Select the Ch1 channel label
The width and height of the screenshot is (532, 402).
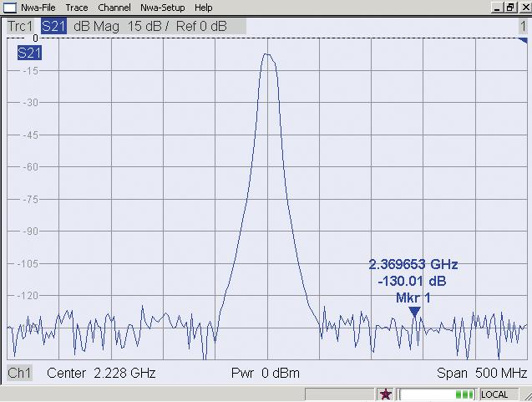19,373
